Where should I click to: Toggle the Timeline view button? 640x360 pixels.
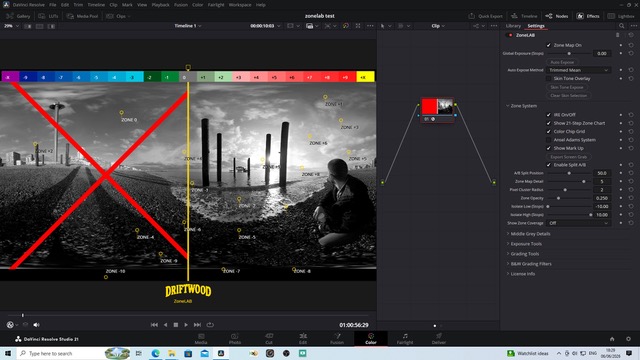[x=524, y=16]
